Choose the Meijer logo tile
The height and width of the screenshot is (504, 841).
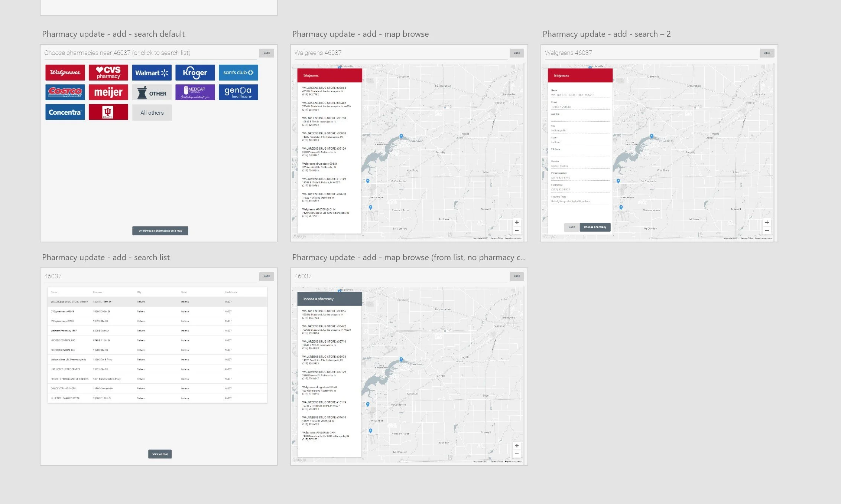[108, 92]
